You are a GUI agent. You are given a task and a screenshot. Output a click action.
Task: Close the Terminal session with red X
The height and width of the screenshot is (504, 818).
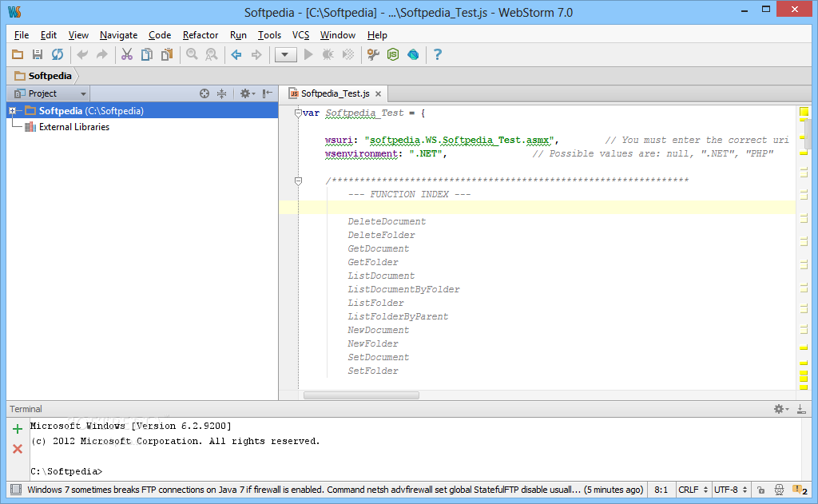[18, 449]
